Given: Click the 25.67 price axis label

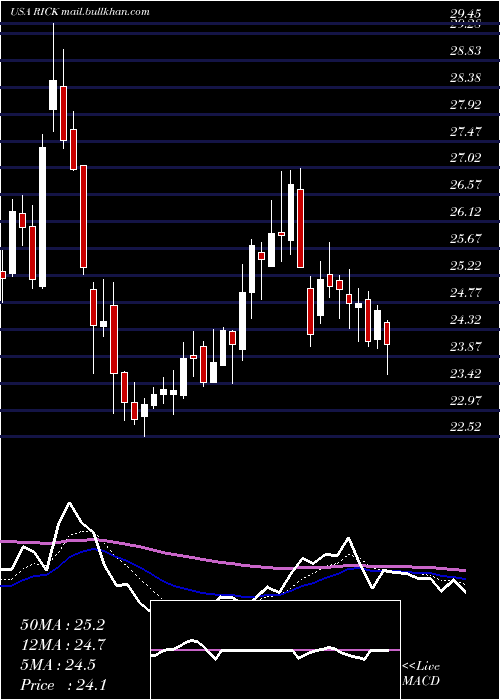Looking at the screenshot, I should tap(466, 238).
